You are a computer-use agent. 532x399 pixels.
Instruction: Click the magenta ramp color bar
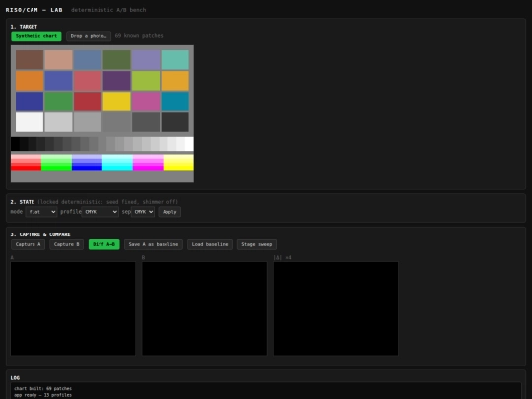pos(148,163)
